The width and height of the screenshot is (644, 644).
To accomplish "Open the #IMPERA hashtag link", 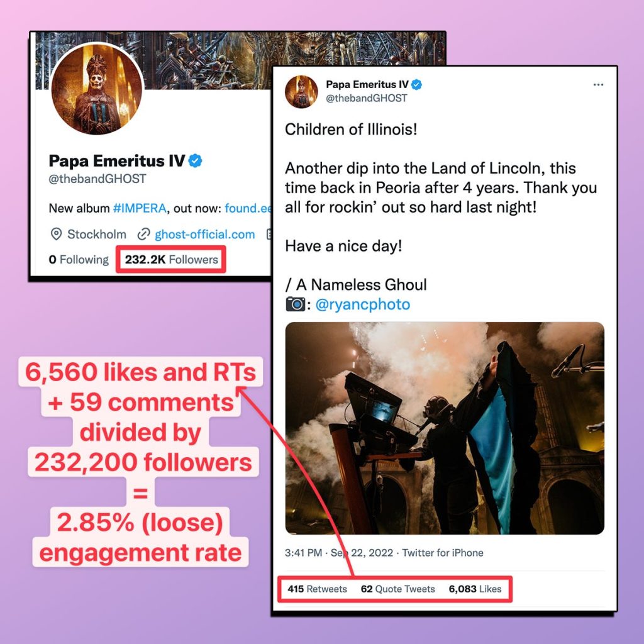I will (140, 208).
